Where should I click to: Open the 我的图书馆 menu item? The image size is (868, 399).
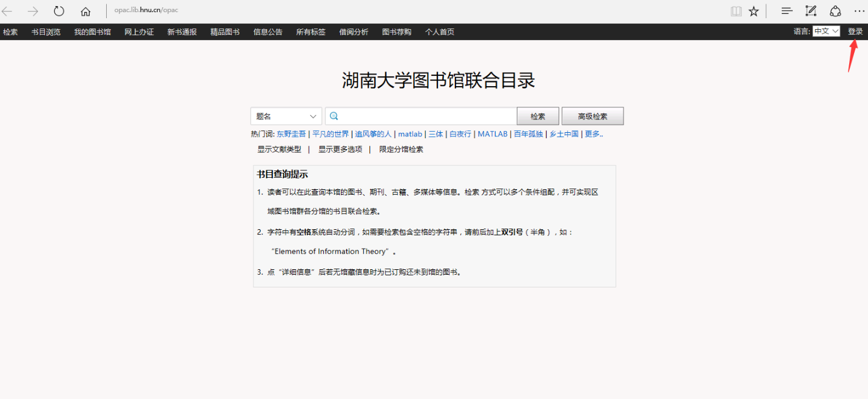tap(92, 32)
